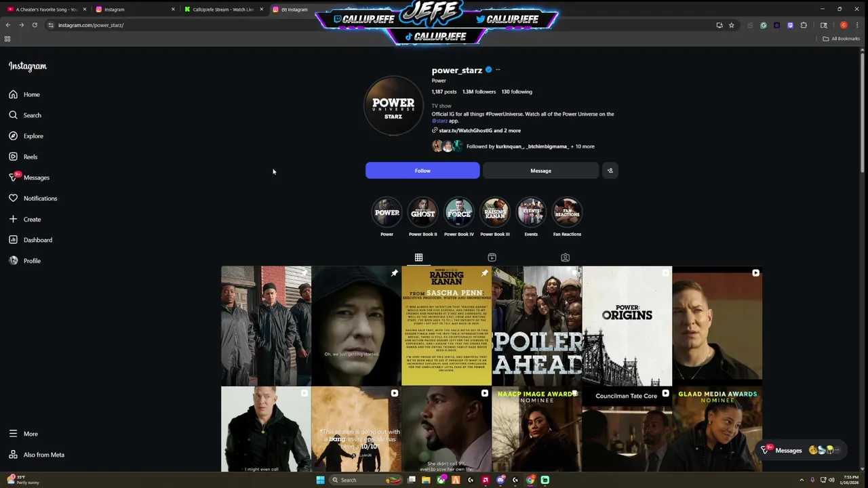This screenshot has height=488, width=868.
Task: Open the Power Origins post
Action: (627, 326)
